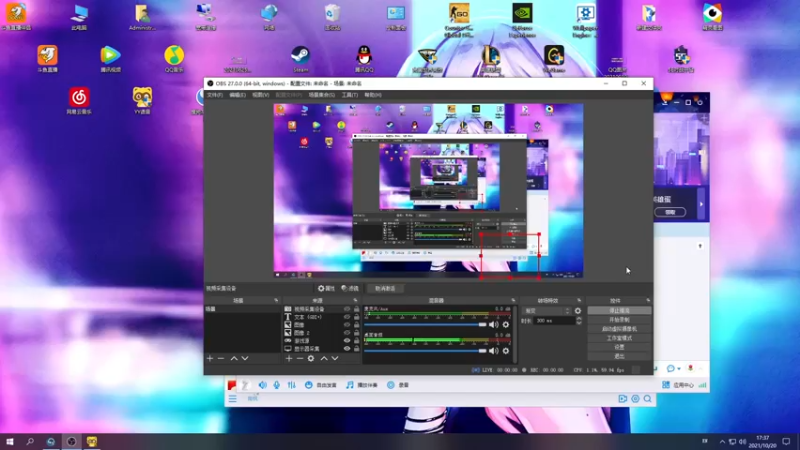Click the add source plus icon

(x=289, y=358)
